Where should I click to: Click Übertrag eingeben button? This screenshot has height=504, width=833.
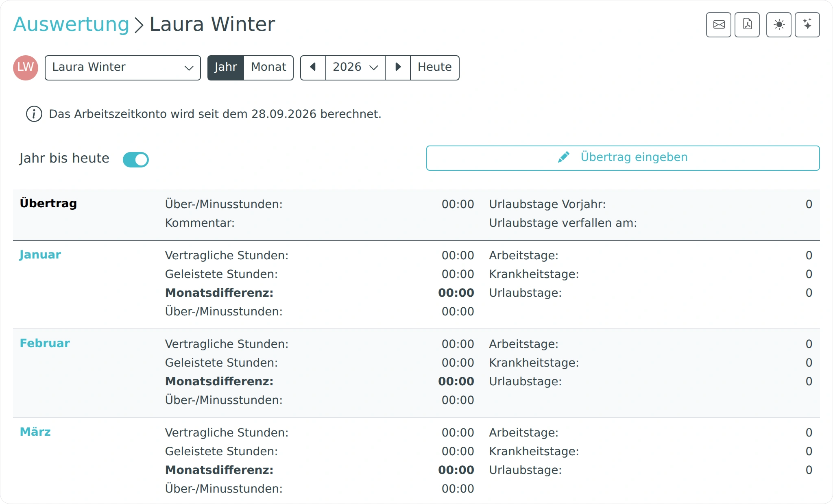(x=623, y=158)
